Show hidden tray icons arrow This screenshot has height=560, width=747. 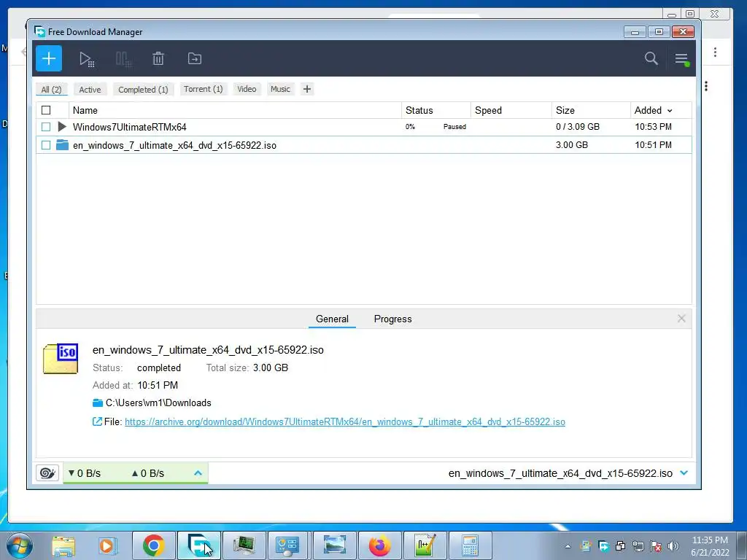click(568, 546)
